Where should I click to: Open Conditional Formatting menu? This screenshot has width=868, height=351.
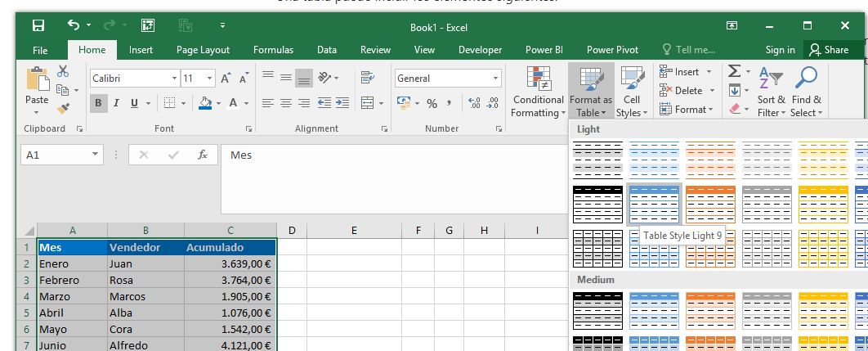pos(537,92)
